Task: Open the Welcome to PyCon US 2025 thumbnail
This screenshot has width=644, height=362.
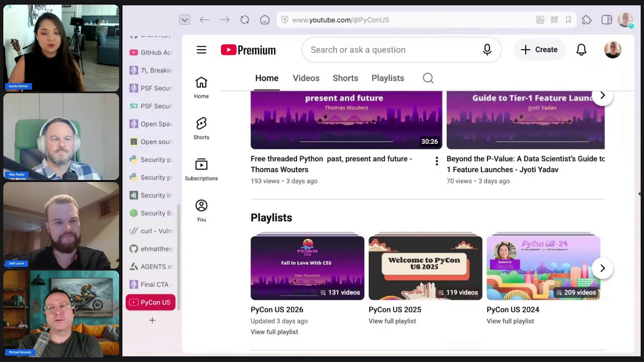Action: tap(425, 267)
